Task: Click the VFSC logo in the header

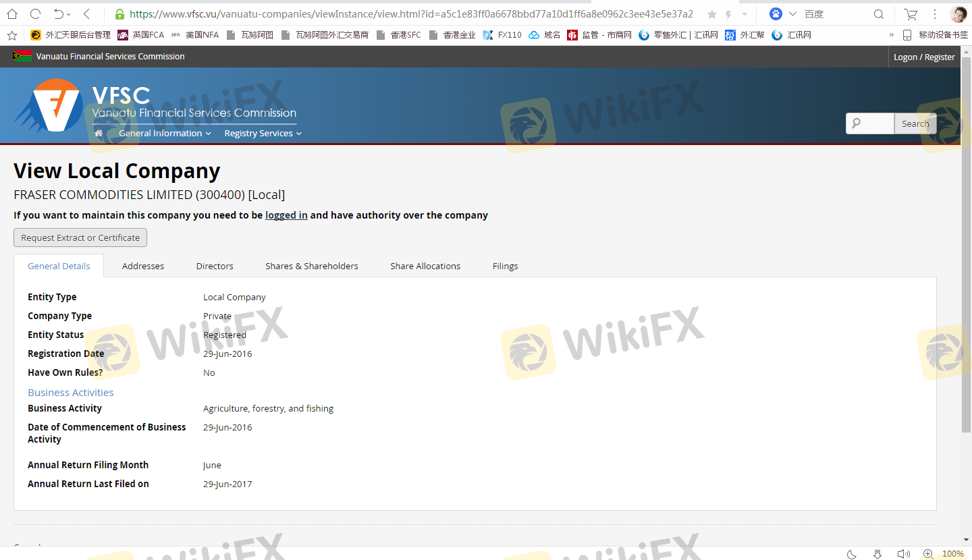Action: (48, 105)
